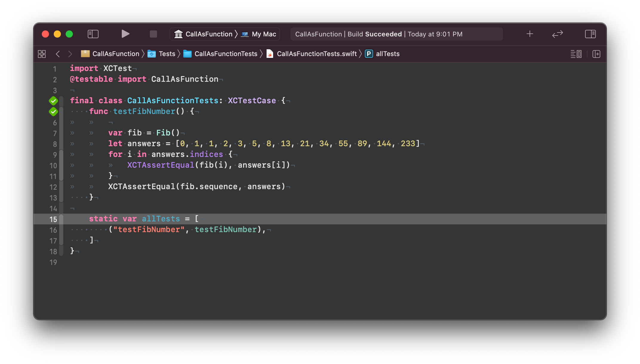Click the Swift file icon before CallAsFunctionTests.swift
Viewport: 640px width, 364px height.
(x=270, y=54)
